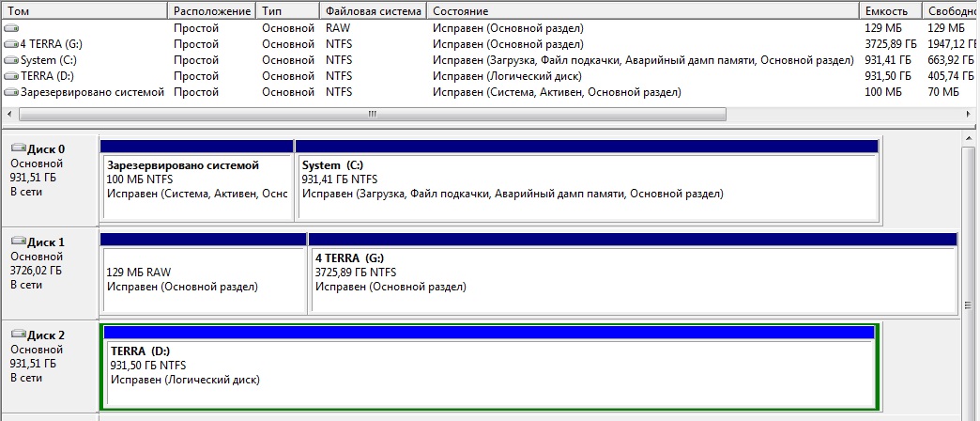Screen dimensions: 980x421
Task: Click the RAW file system cell
Action: click(x=338, y=28)
